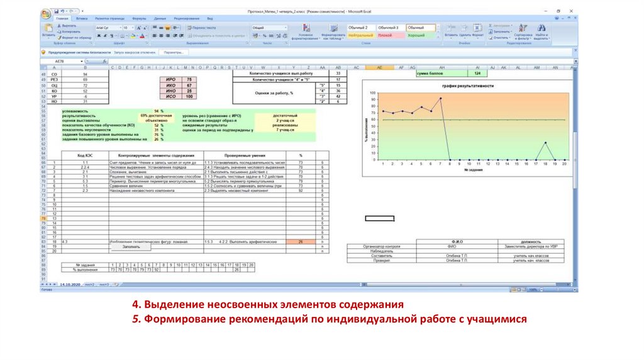
Task: Apply the Обычный 2 cell style
Action: point(360,28)
